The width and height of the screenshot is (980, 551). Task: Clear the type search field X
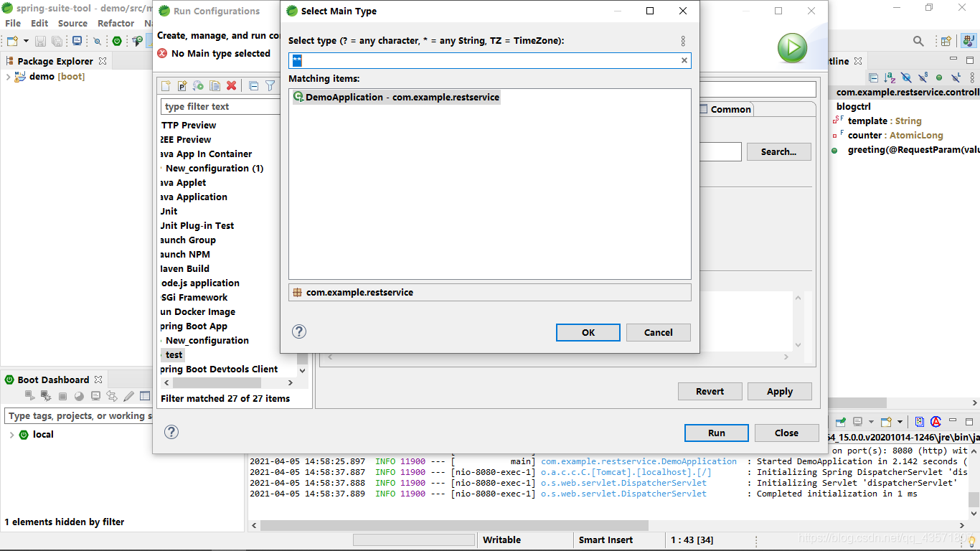point(684,61)
